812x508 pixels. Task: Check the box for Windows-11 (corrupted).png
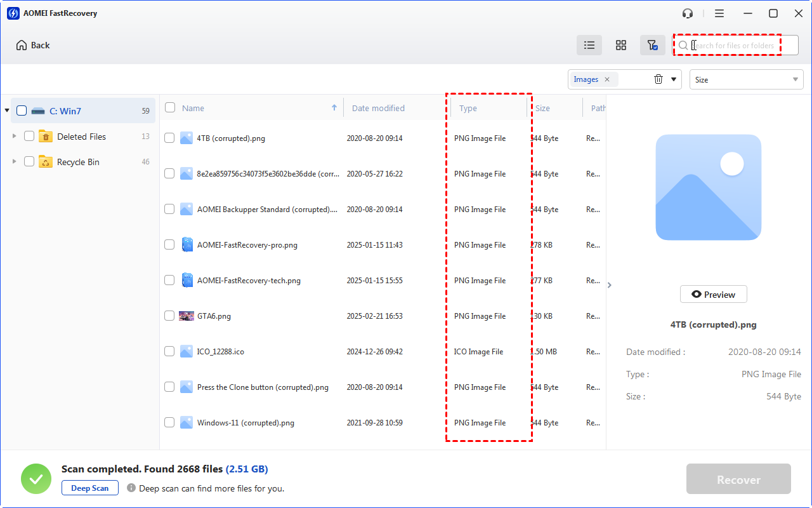pyautogui.click(x=169, y=422)
